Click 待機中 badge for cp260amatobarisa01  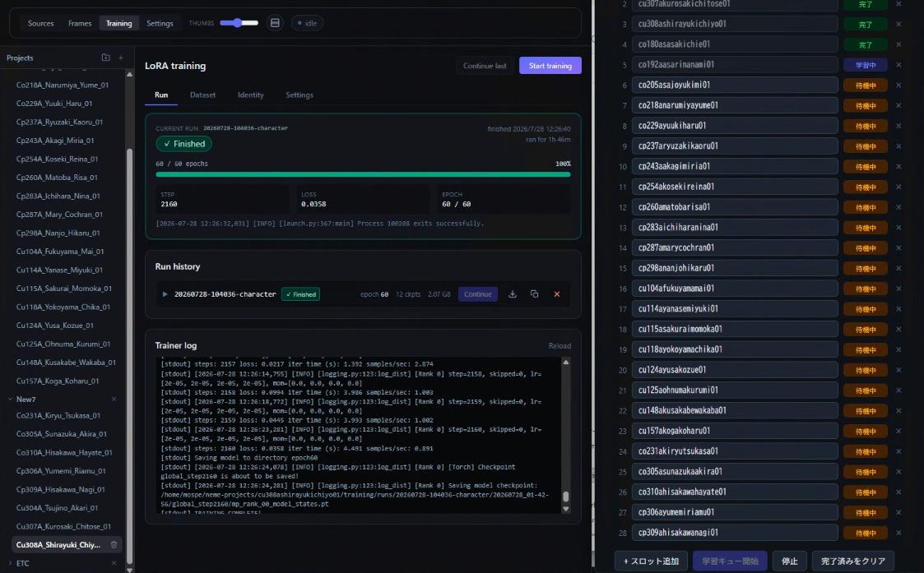pyautogui.click(x=865, y=207)
